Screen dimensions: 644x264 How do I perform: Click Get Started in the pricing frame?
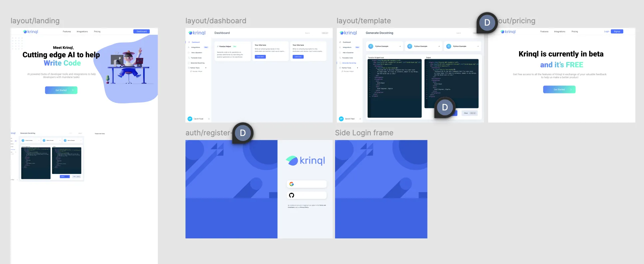[x=559, y=89]
